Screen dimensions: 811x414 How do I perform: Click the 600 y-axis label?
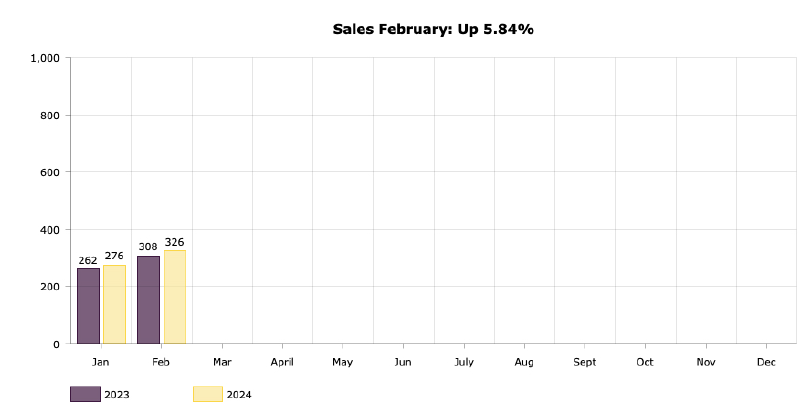(x=50, y=172)
